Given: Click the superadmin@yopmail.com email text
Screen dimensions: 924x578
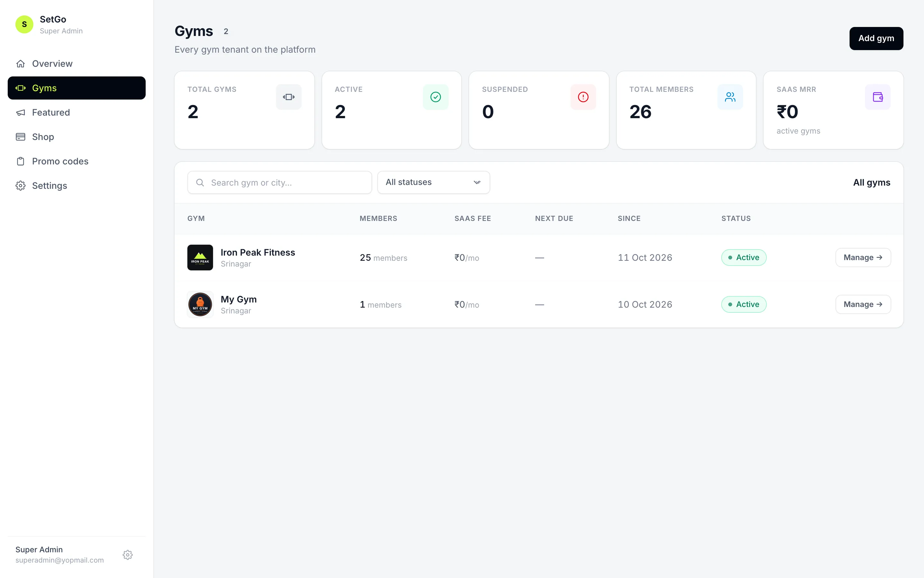Looking at the screenshot, I should (x=60, y=560).
